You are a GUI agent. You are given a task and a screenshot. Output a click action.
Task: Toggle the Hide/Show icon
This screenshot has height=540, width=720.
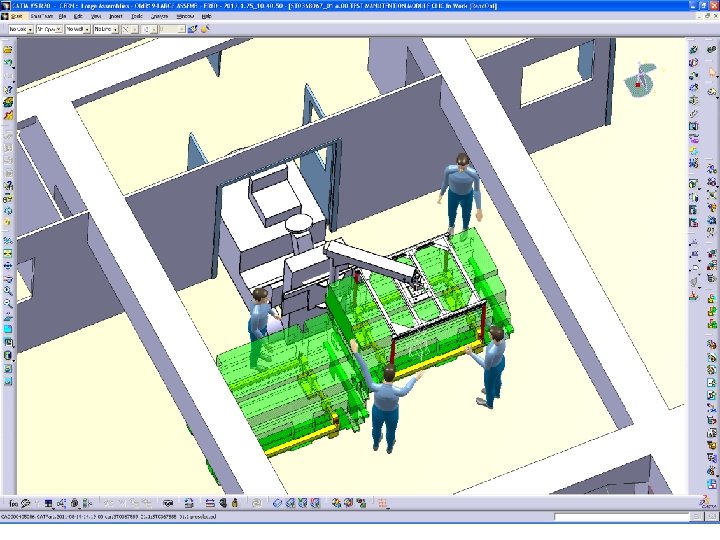point(8,368)
